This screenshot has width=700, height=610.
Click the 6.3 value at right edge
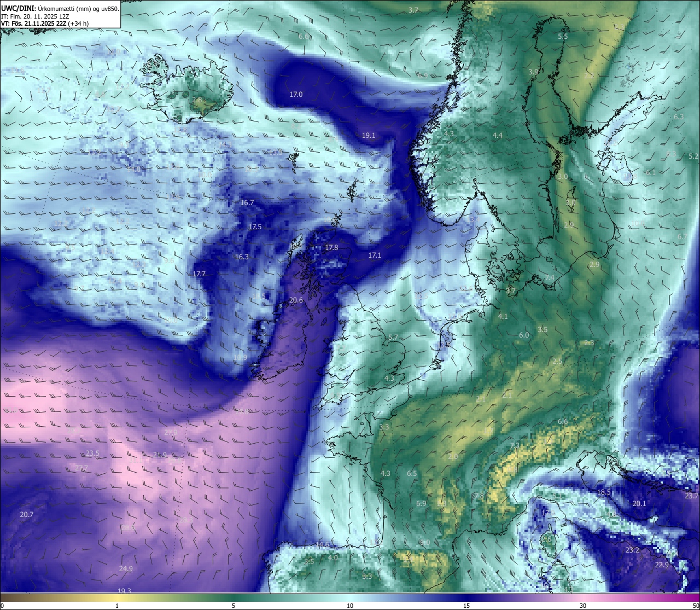[x=679, y=117]
